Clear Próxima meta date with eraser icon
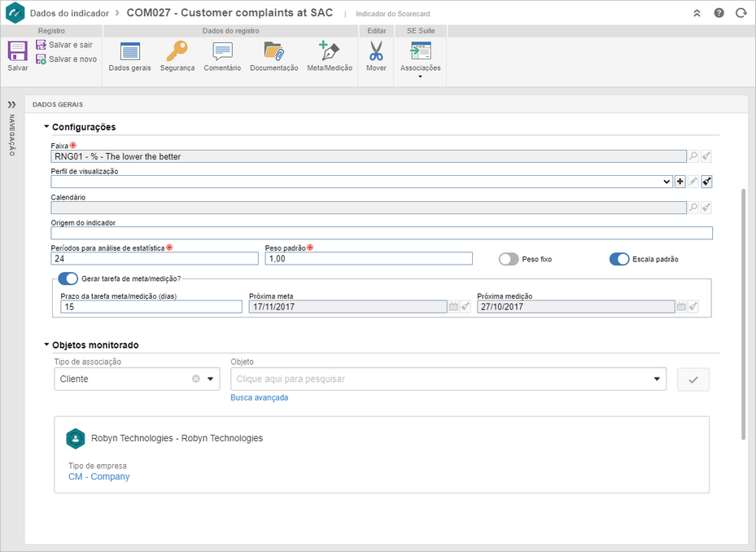Viewport: 756px width, 552px height. 465,306
